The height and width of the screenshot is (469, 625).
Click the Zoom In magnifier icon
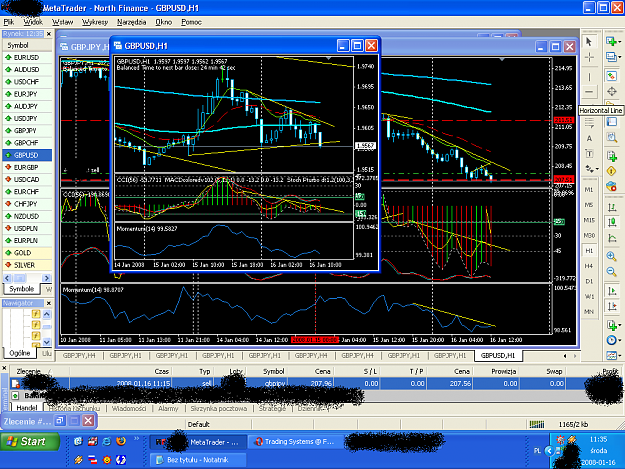click(611, 256)
